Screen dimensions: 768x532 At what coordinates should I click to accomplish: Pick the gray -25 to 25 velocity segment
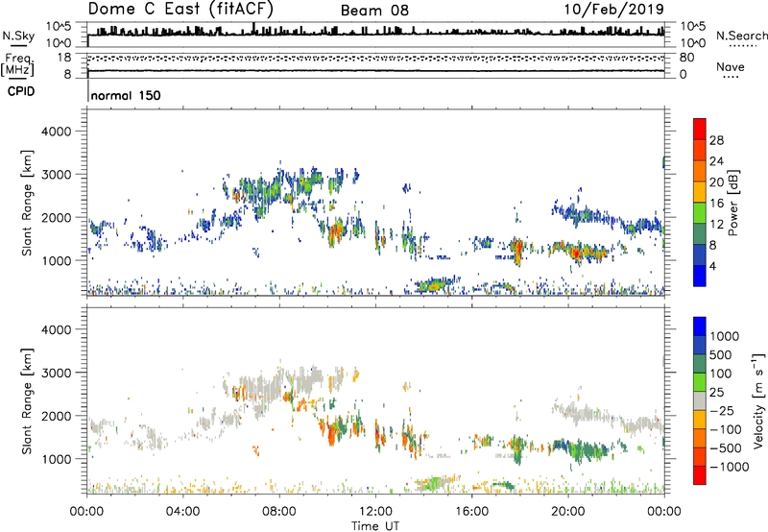(x=700, y=400)
